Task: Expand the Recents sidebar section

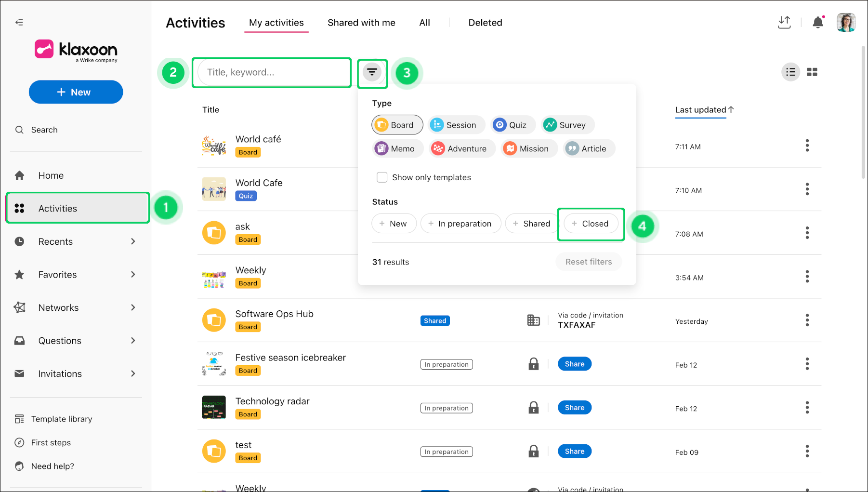Action: [133, 241]
